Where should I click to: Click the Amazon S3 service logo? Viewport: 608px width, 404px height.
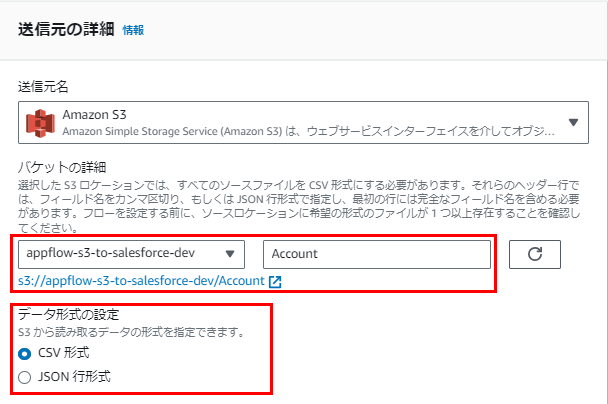pyautogui.click(x=40, y=123)
